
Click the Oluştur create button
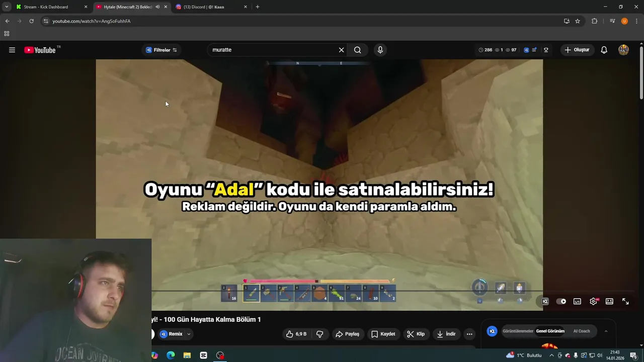point(577,50)
